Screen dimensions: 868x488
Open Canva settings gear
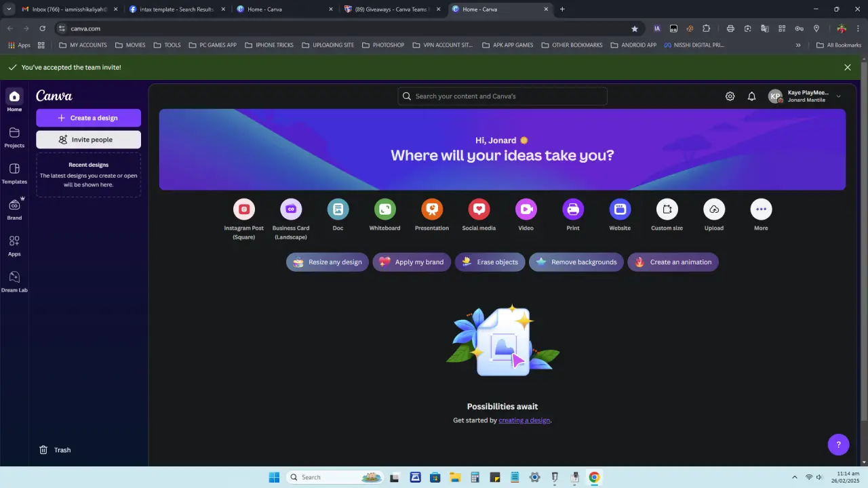pos(730,96)
